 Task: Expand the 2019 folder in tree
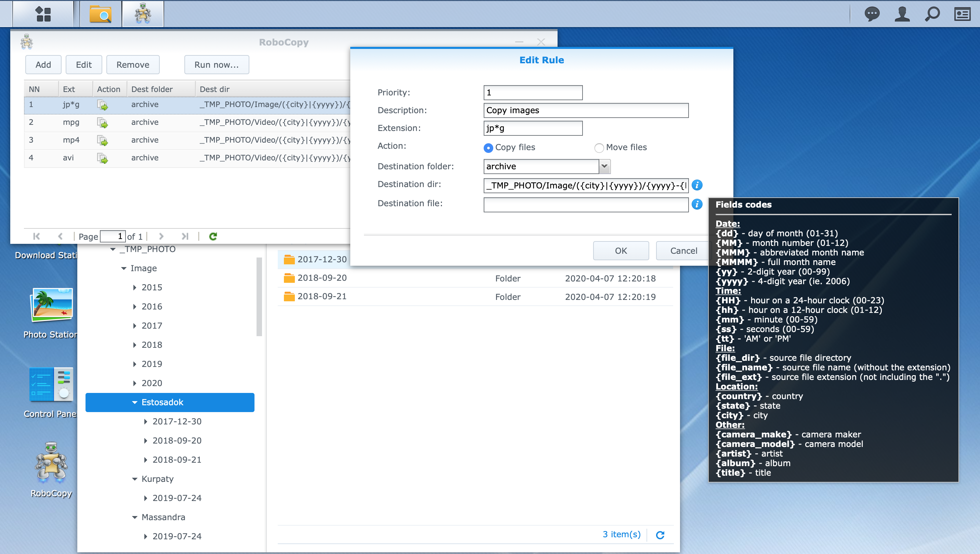(x=135, y=364)
